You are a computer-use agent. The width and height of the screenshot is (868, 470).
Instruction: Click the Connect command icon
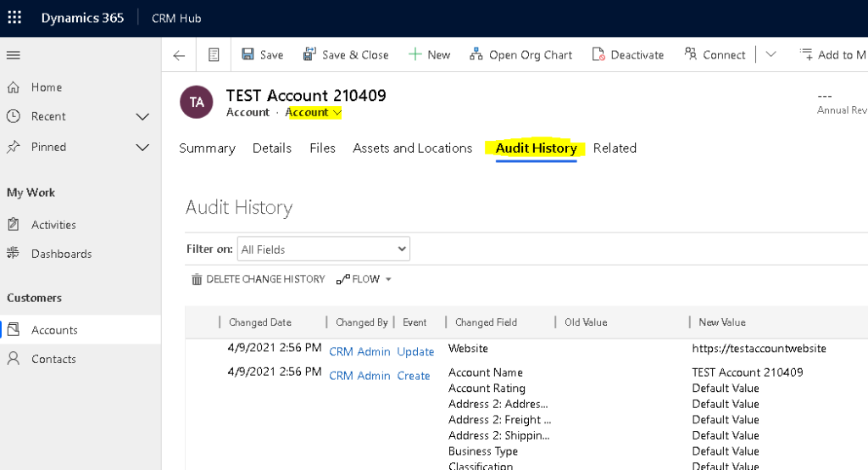click(691, 54)
